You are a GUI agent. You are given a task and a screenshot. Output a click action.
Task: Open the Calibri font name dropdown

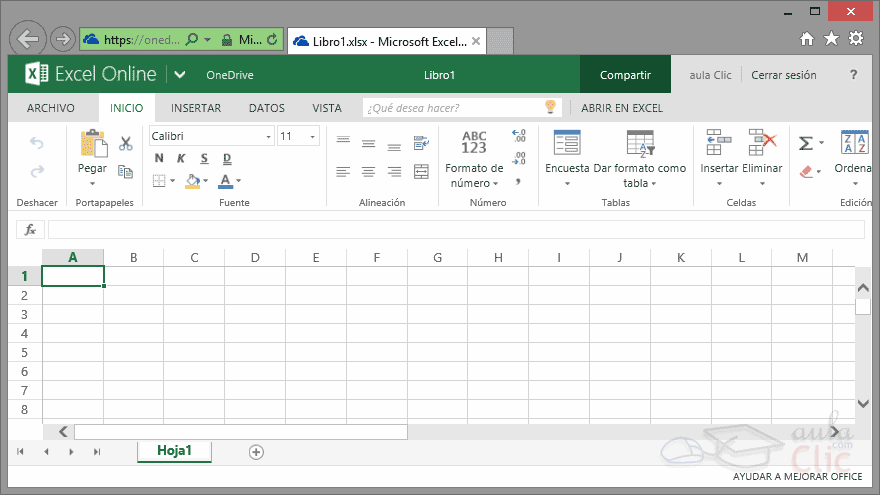[x=211, y=136]
